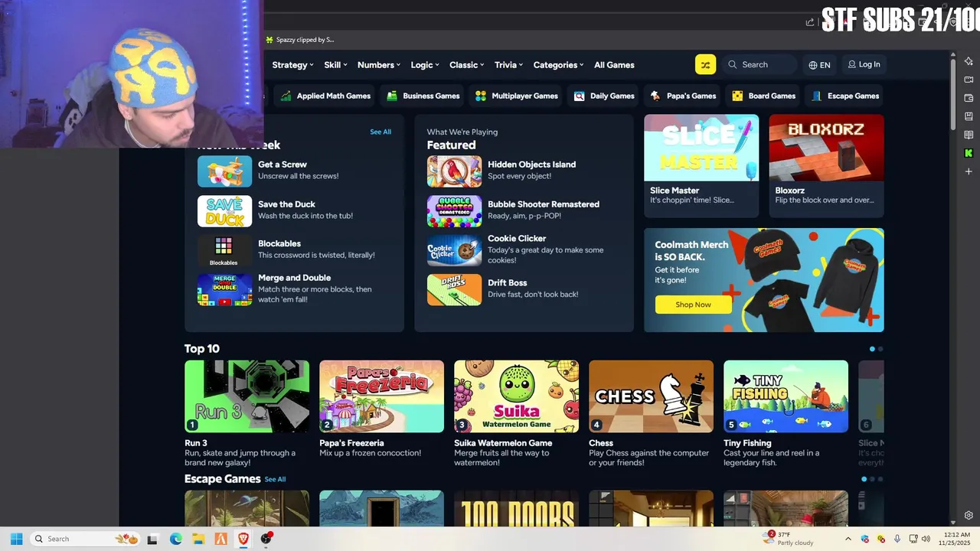The height and width of the screenshot is (551, 980).
Task: Open the Chess game thumbnail
Action: [x=651, y=396]
